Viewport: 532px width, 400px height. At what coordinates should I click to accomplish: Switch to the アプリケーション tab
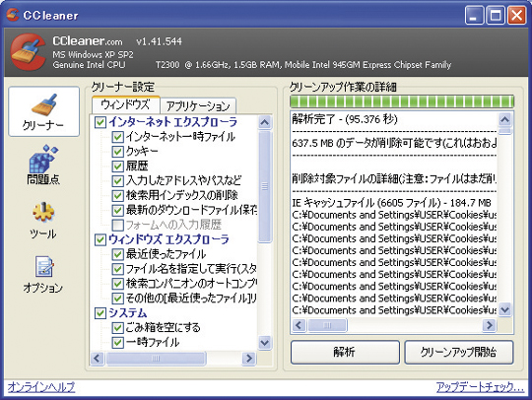point(198,106)
